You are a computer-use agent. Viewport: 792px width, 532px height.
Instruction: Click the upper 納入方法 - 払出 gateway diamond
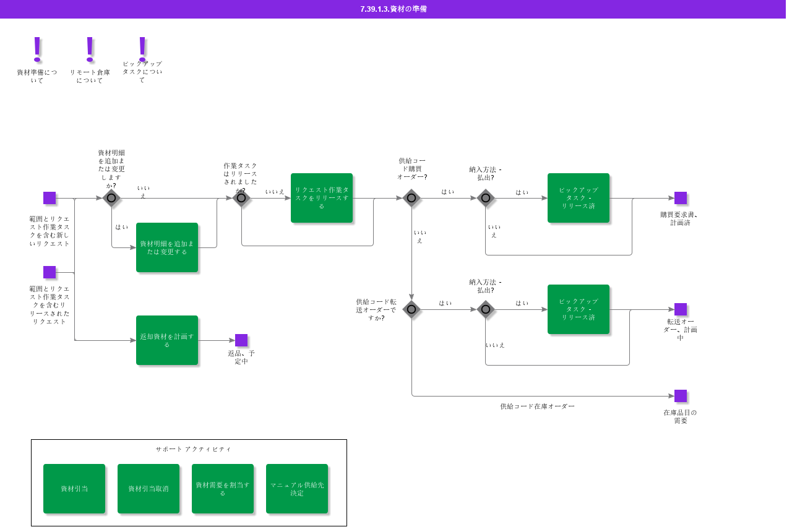click(486, 198)
